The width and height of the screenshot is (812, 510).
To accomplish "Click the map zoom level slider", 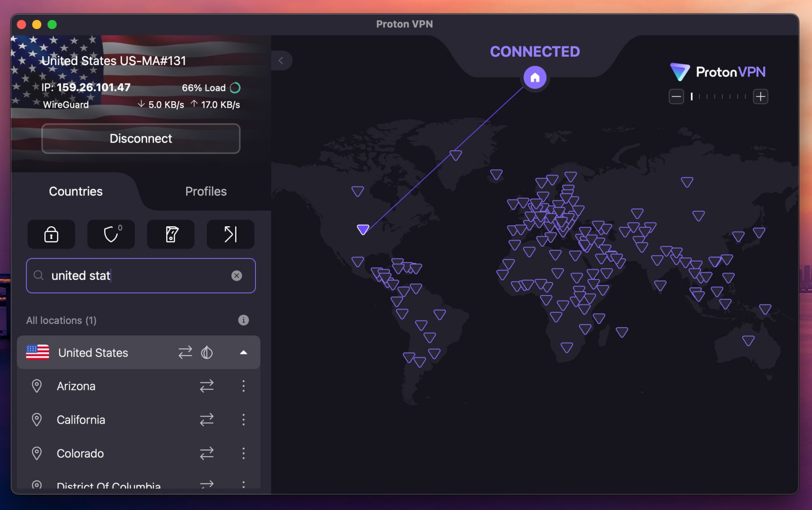I will [x=718, y=96].
